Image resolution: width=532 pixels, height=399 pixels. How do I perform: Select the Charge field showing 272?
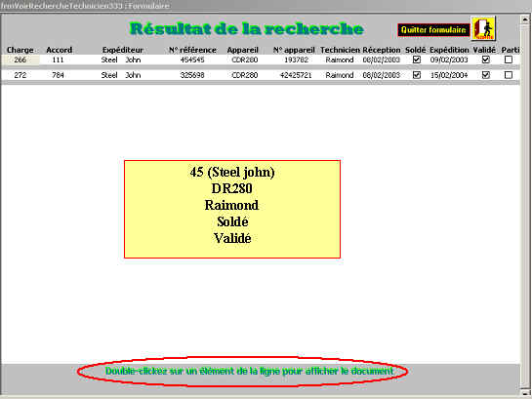point(20,75)
